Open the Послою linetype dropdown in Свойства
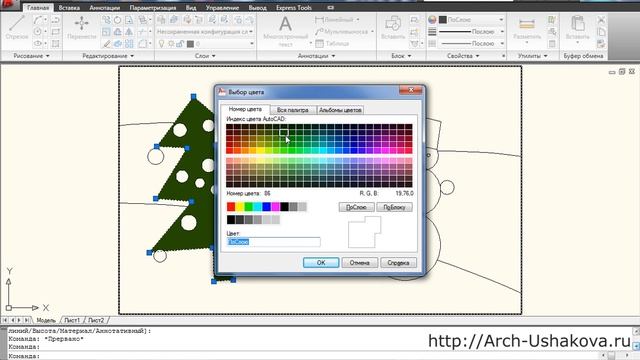Viewport: 640px width, 360px height. tap(472, 43)
